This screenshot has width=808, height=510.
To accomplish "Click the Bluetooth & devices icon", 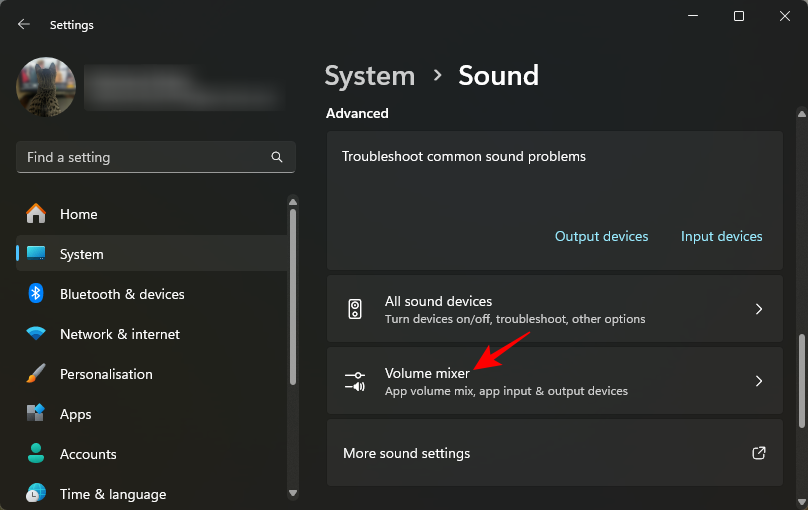I will 36,294.
